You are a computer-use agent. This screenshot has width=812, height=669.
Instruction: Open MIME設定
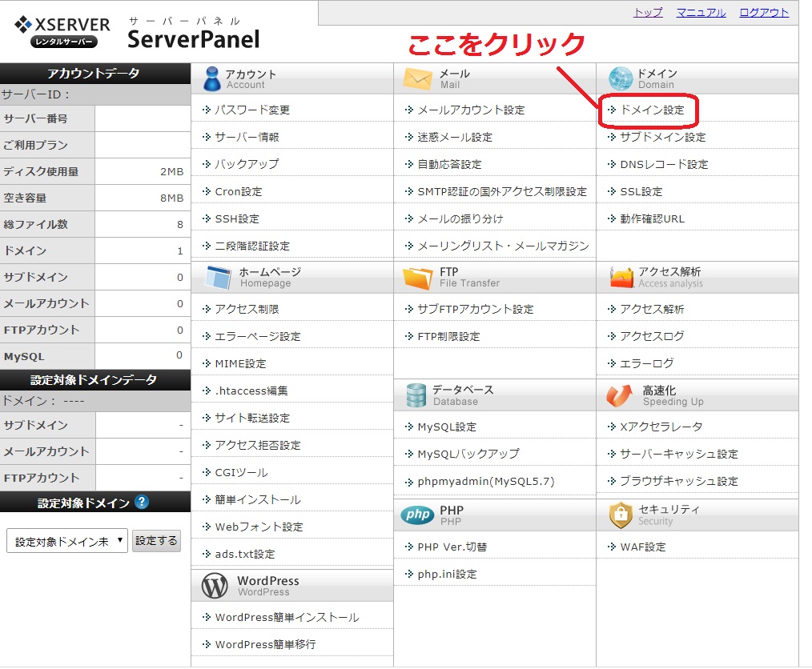pyautogui.click(x=241, y=364)
